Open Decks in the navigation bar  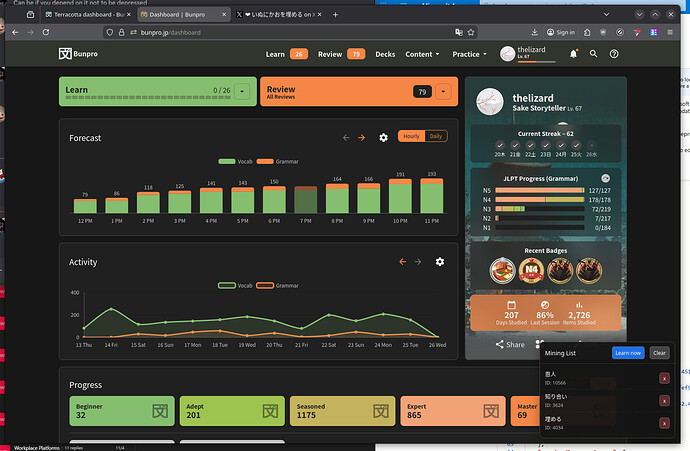385,54
